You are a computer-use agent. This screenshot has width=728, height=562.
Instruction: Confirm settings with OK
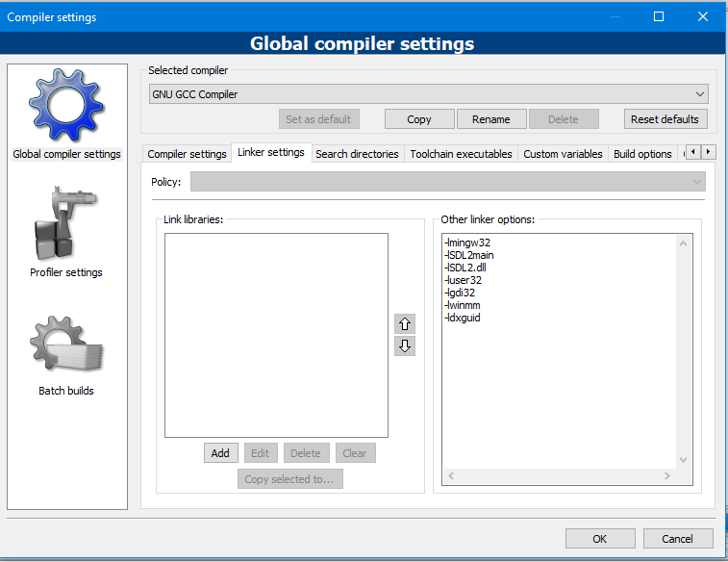pos(600,539)
